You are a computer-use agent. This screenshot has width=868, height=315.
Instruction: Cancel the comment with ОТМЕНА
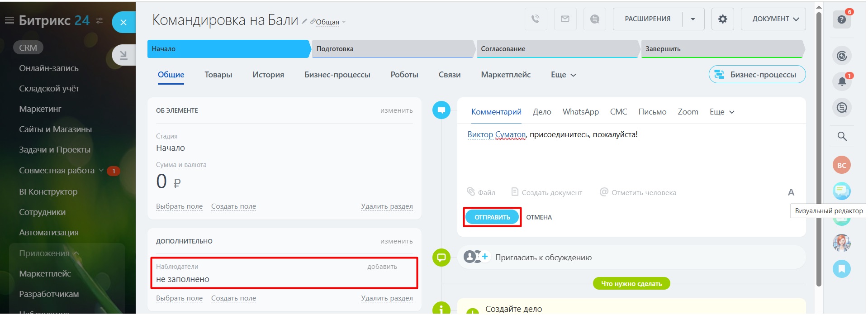pos(539,217)
